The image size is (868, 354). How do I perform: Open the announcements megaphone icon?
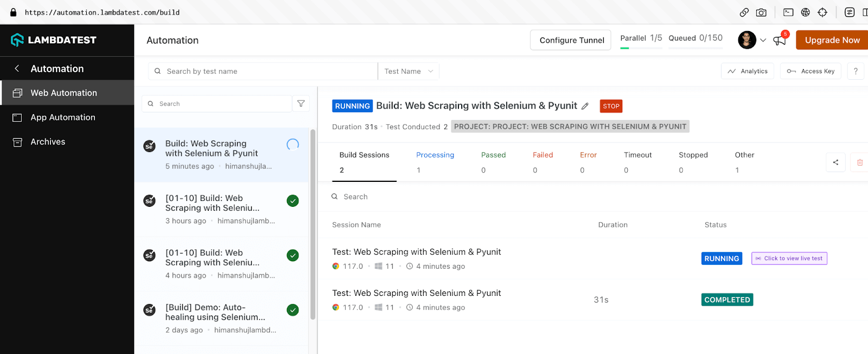[x=780, y=40]
